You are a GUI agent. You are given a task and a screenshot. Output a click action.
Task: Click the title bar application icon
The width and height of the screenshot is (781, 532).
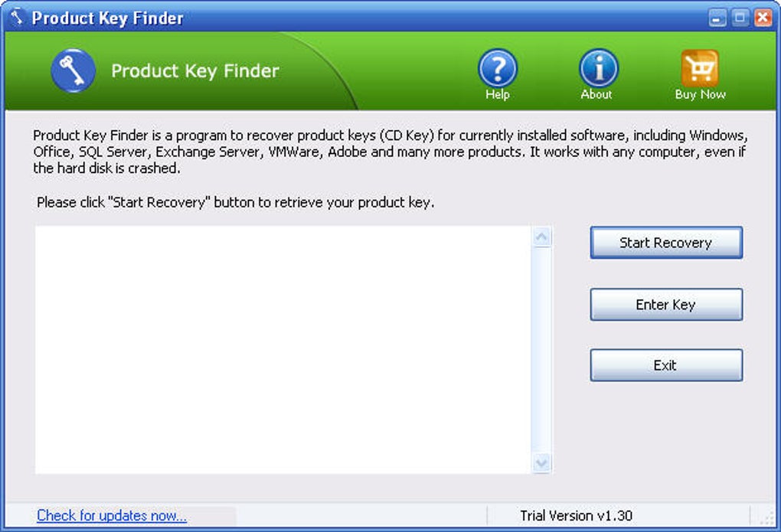16,17
